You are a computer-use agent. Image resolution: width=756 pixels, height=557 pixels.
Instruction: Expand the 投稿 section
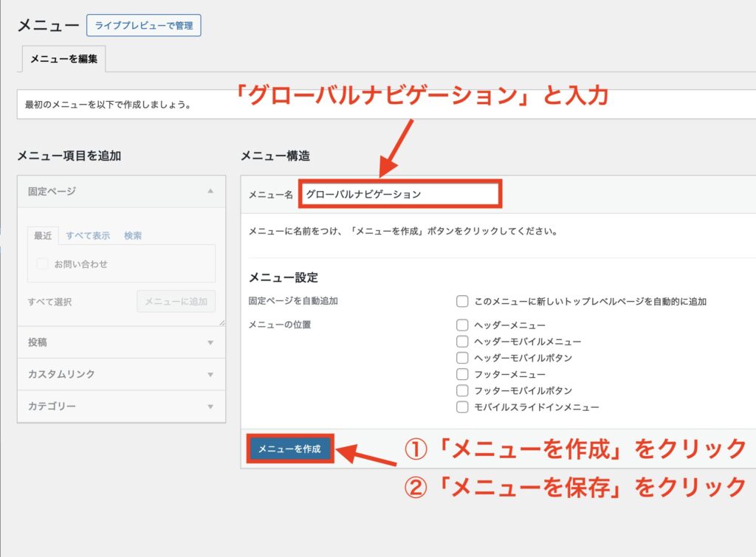pyautogui.click(x=210, y=342)
